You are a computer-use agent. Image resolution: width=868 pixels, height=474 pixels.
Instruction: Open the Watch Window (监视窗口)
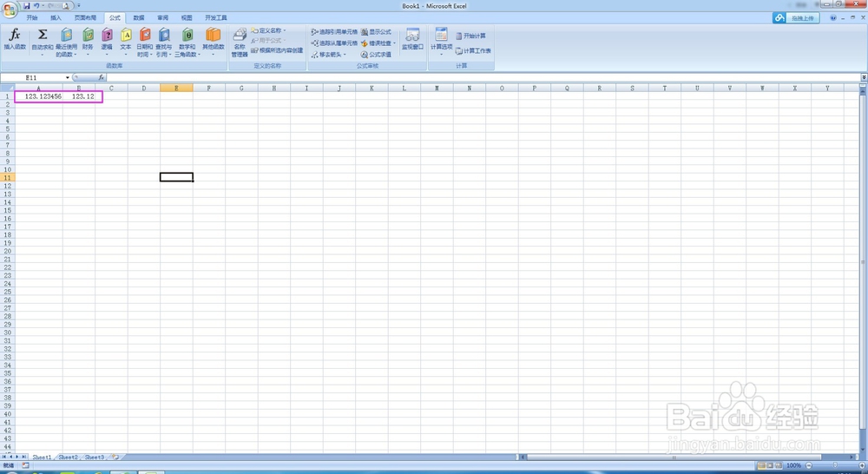click(412, 39)
